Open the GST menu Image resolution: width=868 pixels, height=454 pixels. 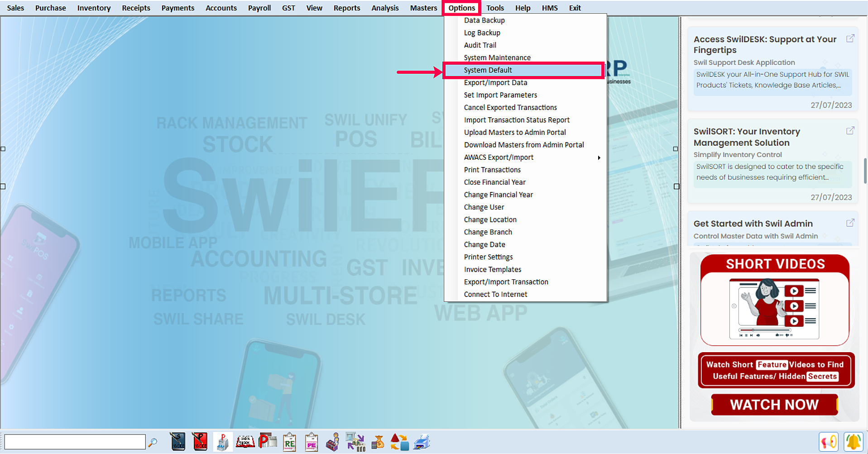288,8
